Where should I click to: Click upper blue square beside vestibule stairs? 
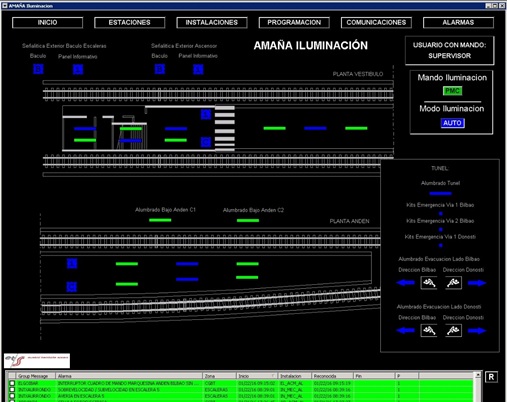click(x=206, y=115)
